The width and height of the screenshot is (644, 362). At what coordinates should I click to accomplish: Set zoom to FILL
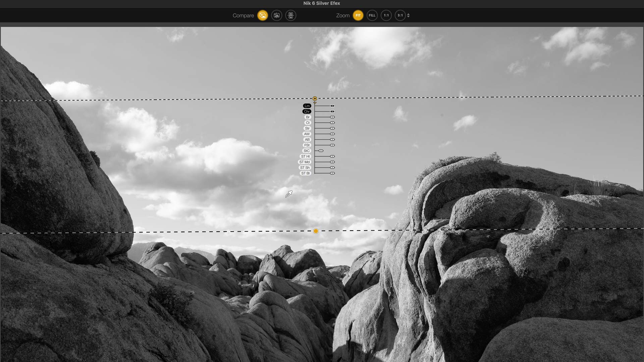click(372, 15)
